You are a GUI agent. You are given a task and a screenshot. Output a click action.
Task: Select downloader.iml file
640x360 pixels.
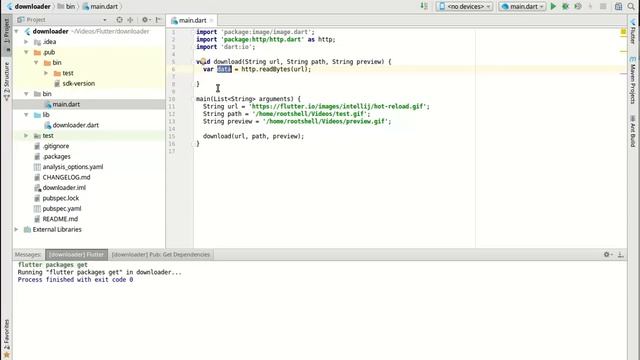pos(64,188)
